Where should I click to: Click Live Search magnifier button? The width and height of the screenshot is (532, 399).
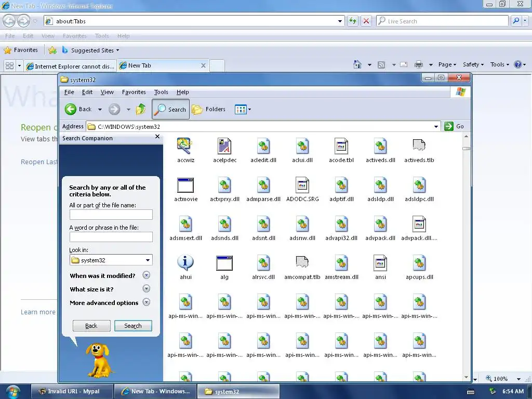[x=516, y=21]
